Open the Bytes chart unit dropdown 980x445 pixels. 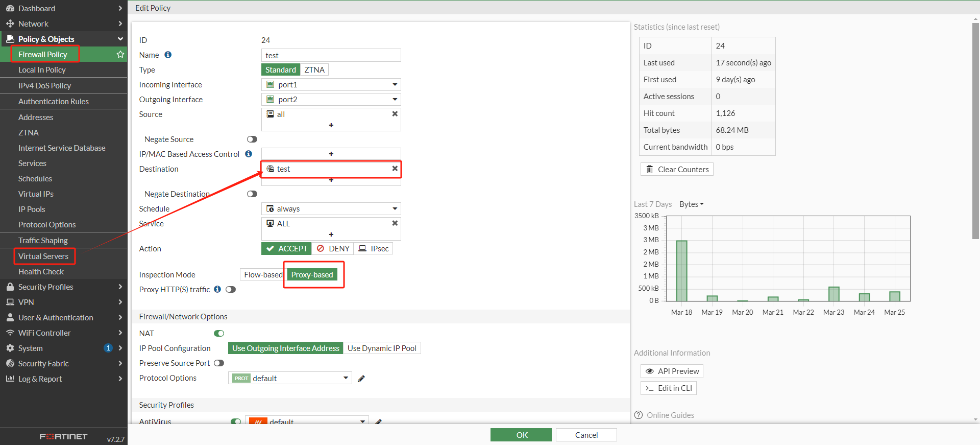click(691, 204)
